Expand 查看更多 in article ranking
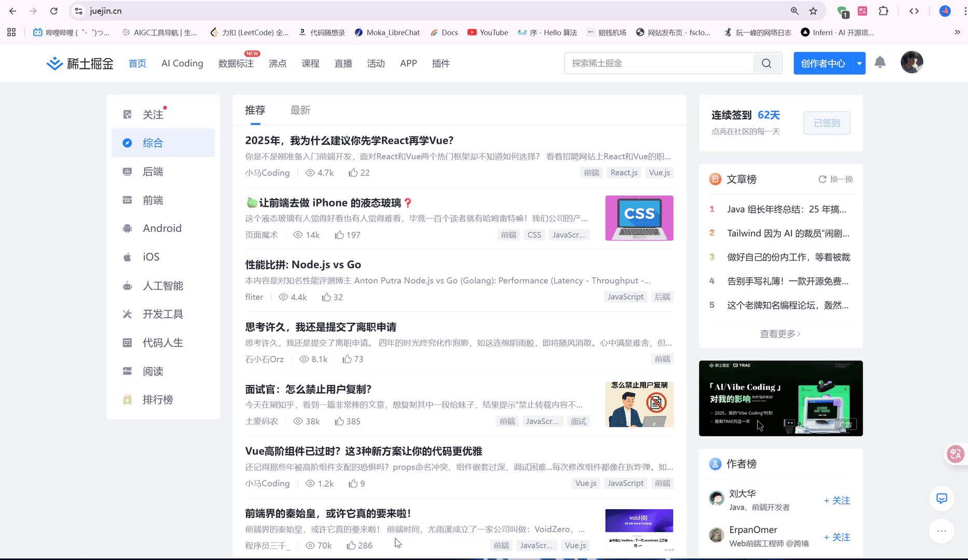The width and height of the screenshot is (968, 560). point(780,334)
